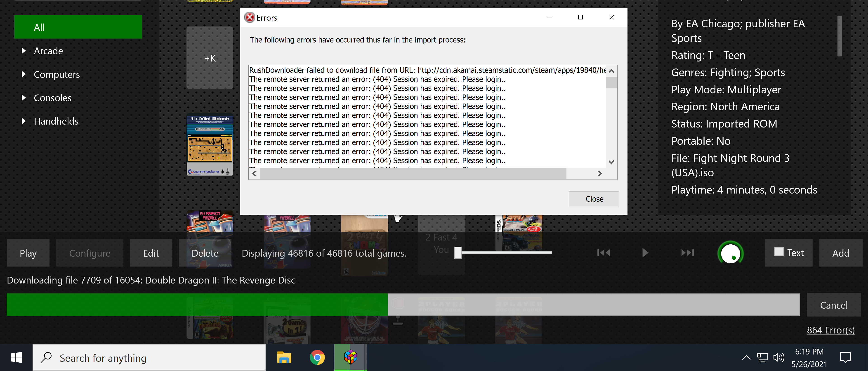Maximize the Errors dialog
The width and height of the screenshot is (868, 371).
(580, 17)
